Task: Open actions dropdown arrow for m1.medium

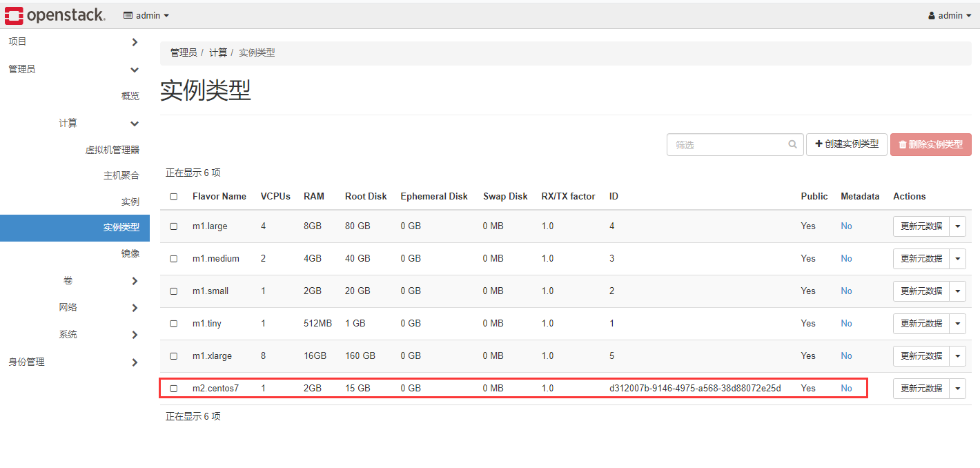Action: 958,259
